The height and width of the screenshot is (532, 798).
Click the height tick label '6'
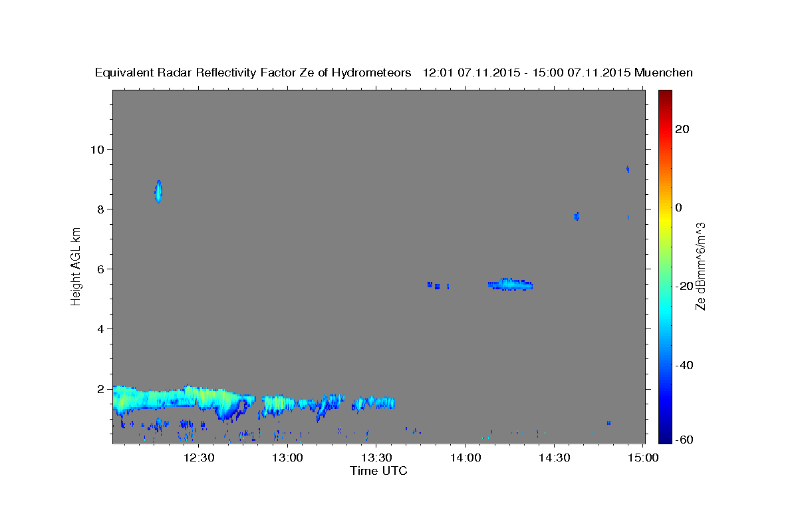pos(101,269)
